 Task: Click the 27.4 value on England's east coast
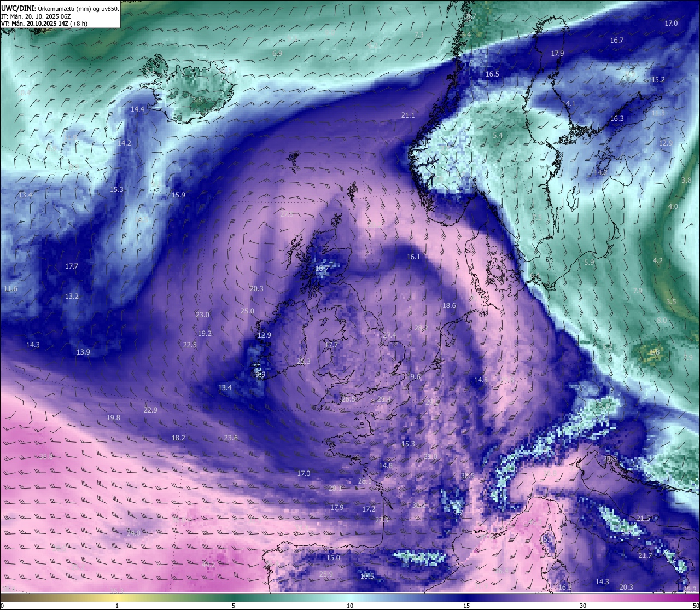pos(389,335)
